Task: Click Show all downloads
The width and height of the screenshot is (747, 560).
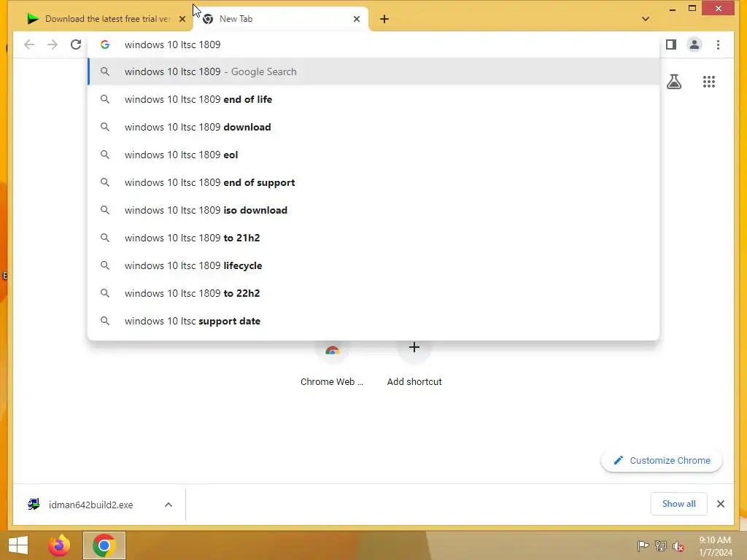Action: (x=678, y=504)
